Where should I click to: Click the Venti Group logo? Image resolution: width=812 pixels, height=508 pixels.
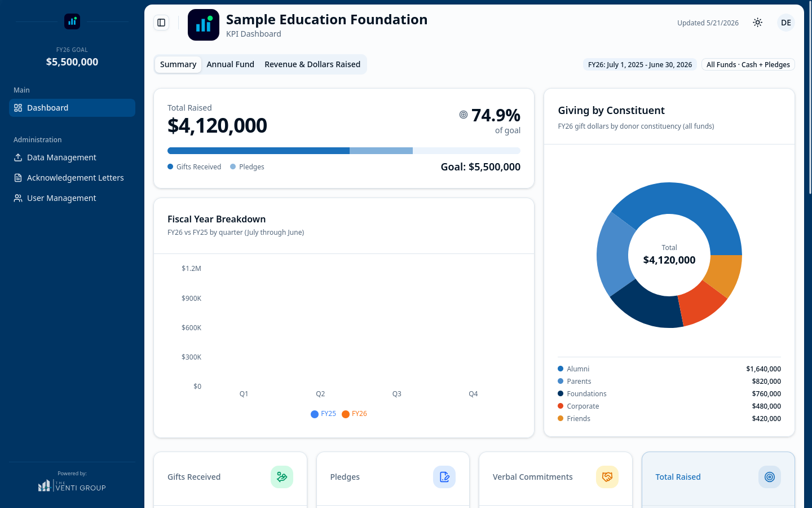pos(72,486)
